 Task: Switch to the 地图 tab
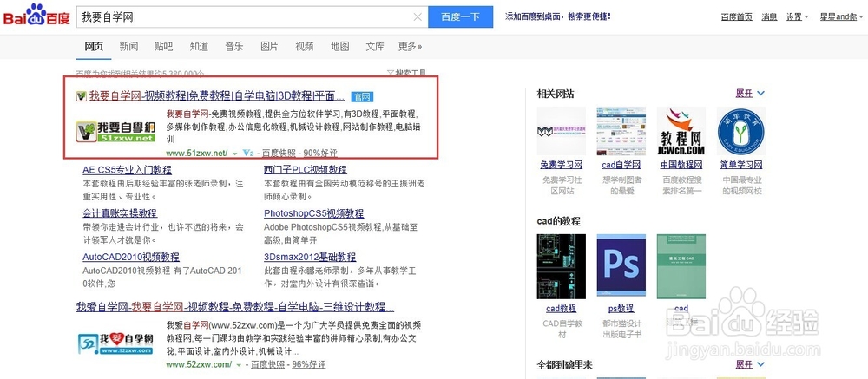click(340, 47)
